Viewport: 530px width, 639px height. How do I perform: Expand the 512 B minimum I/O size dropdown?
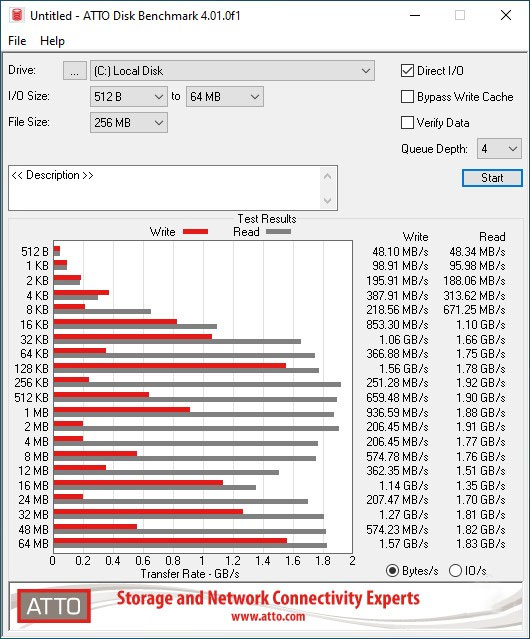129,97
